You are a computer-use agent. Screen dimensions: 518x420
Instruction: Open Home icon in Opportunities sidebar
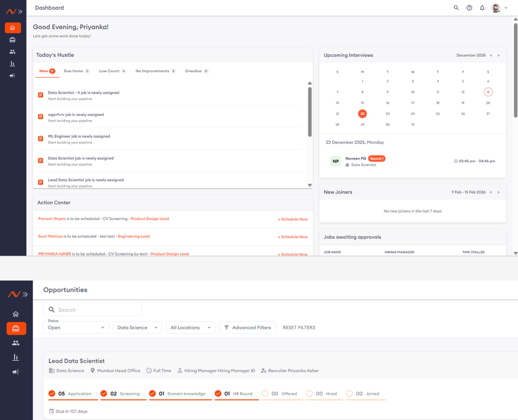(16, 314)
